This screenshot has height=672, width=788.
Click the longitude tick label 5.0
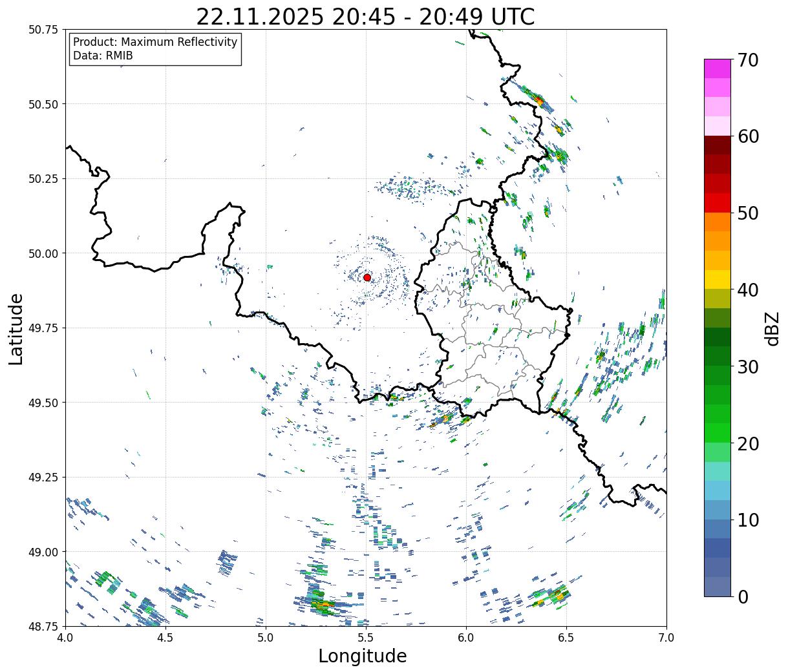click(266, 638)
